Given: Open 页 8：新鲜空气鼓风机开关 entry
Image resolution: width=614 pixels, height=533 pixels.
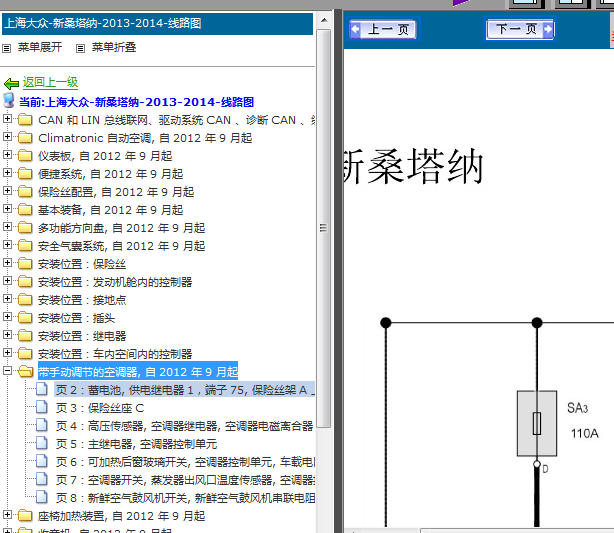Looking at the screenshot, I should (185, 498).
